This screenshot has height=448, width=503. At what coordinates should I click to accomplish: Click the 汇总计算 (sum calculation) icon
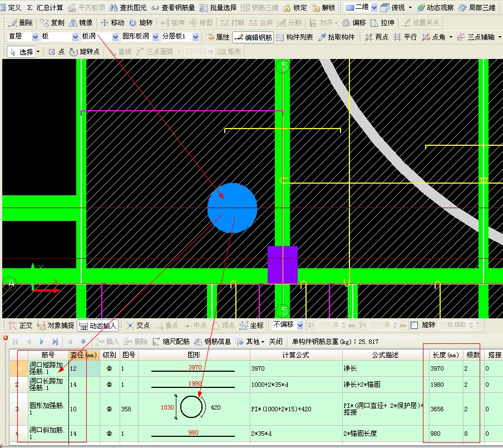click(x=45, y=8)
